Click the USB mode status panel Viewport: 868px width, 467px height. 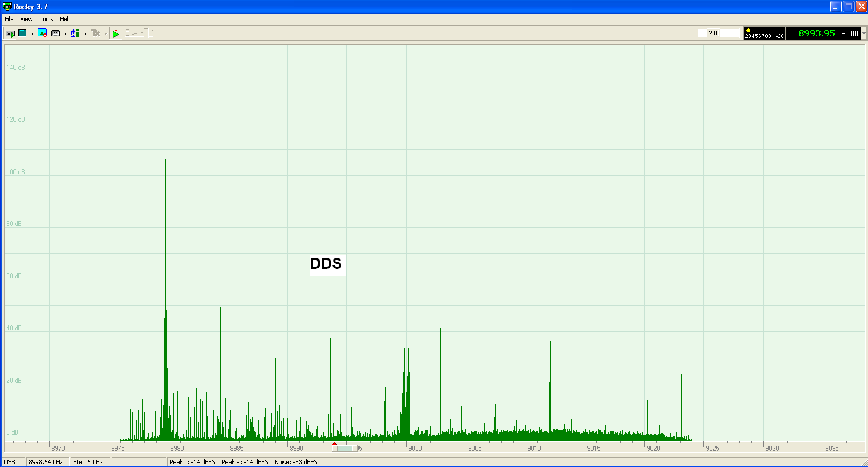click(10, 462)
